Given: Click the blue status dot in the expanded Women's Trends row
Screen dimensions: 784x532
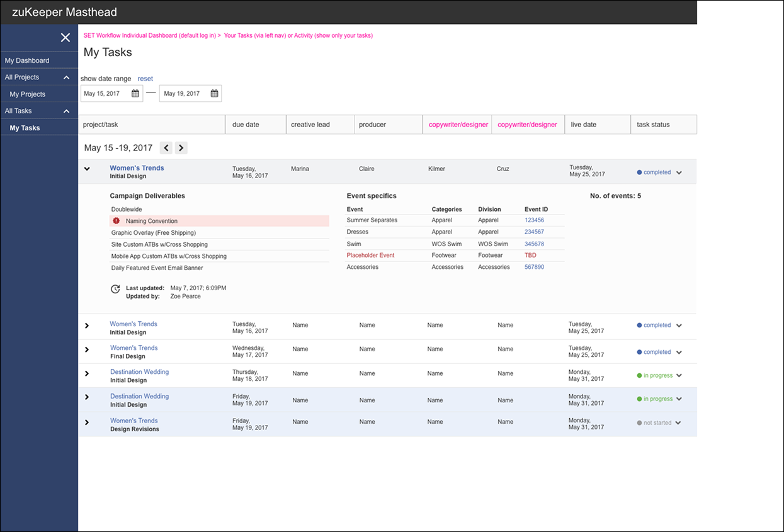Looking at the screenshot, I should click(x=639, y=172).
